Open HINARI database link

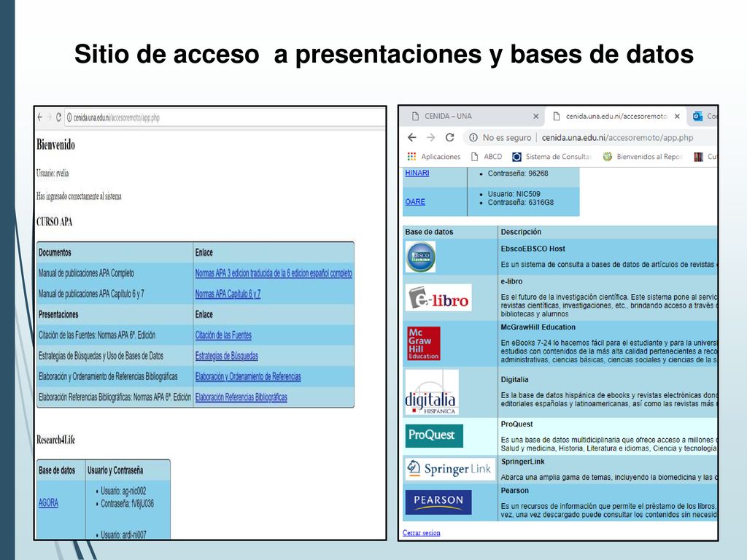coord(417,173)
